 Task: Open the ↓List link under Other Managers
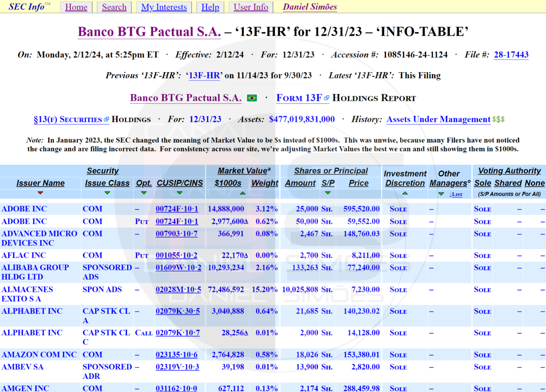pyautogui.click(x=456, y=195)
